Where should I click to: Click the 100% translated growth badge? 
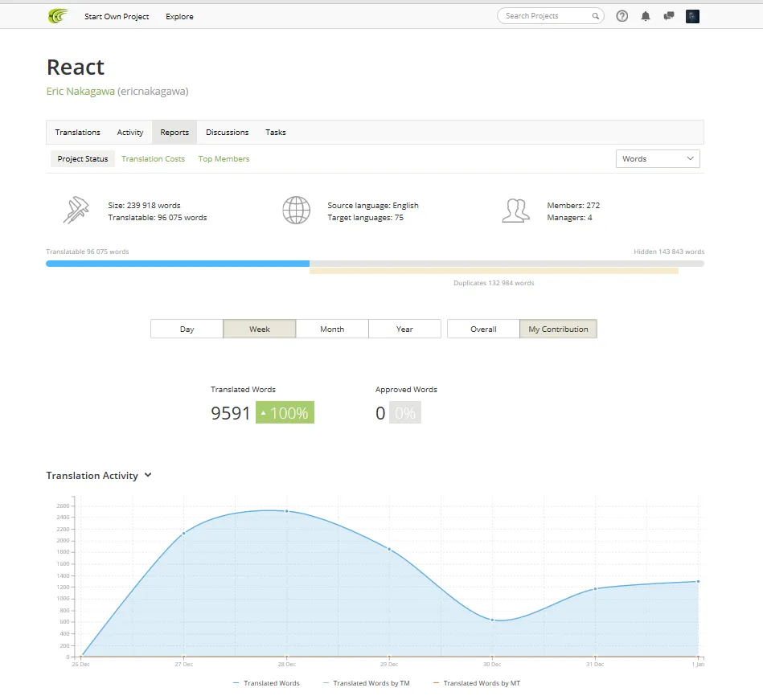[285, 412]
